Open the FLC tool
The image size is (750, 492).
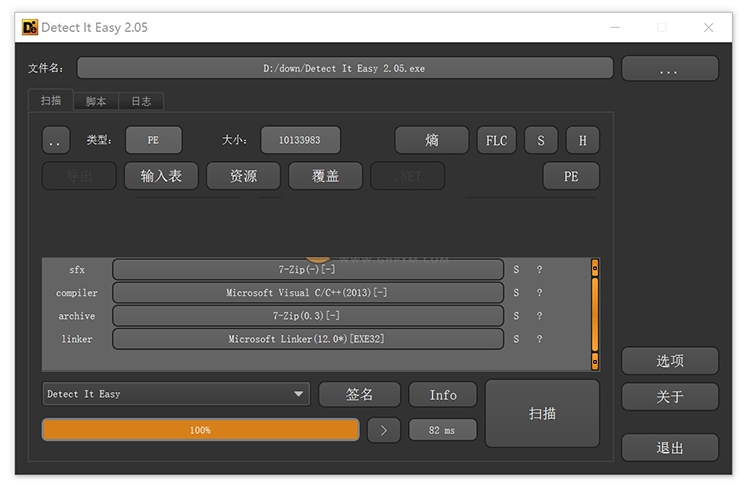point(496,141)
